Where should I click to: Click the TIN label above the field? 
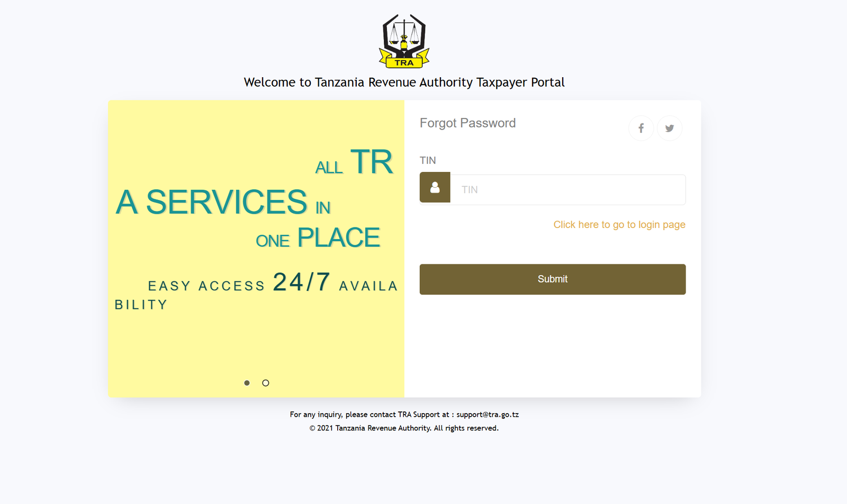click(428, 160)
